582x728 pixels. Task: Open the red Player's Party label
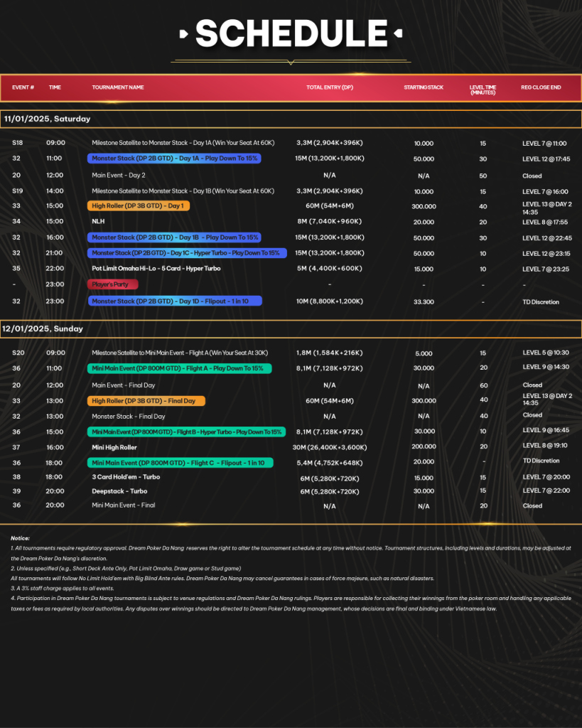(x=113, y=284)
